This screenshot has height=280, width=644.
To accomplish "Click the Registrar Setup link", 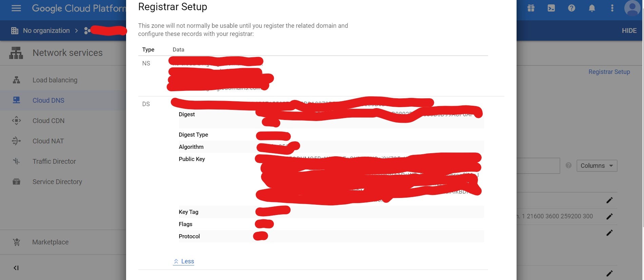I will coord(609,72).
